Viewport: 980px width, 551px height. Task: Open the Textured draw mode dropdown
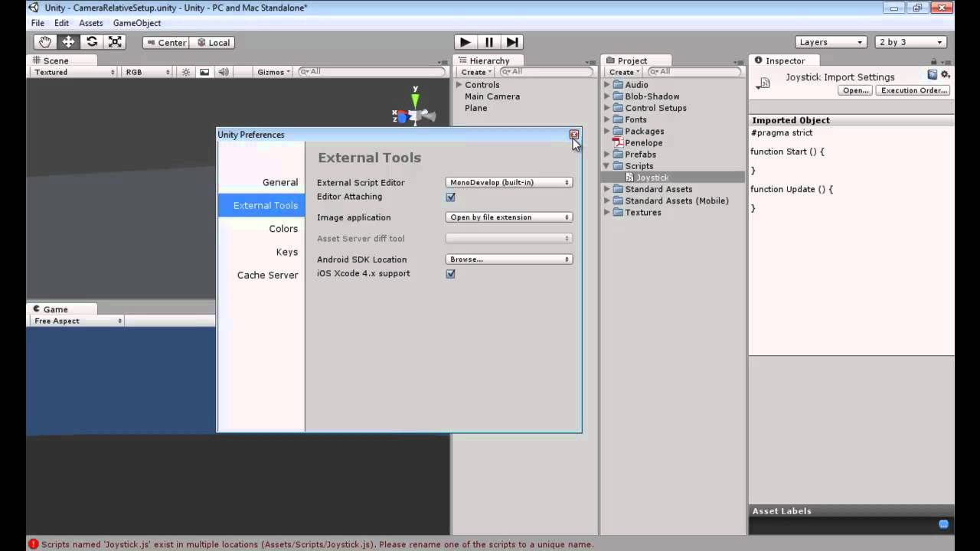[74, 72]
